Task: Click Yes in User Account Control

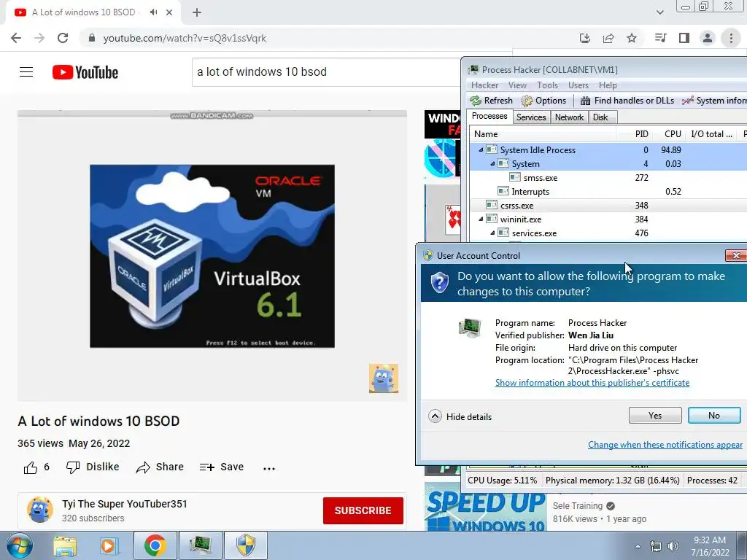Action: pyautogui.click(x=655, y=415)
